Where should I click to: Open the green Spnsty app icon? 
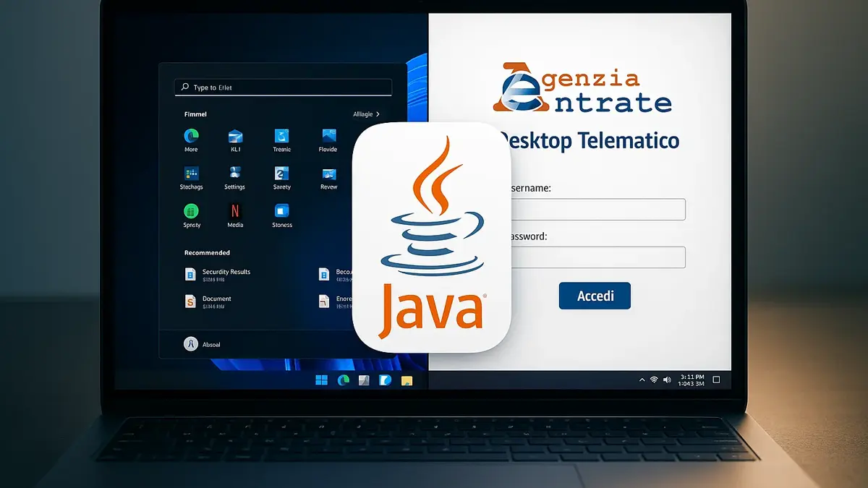[191, 211]
